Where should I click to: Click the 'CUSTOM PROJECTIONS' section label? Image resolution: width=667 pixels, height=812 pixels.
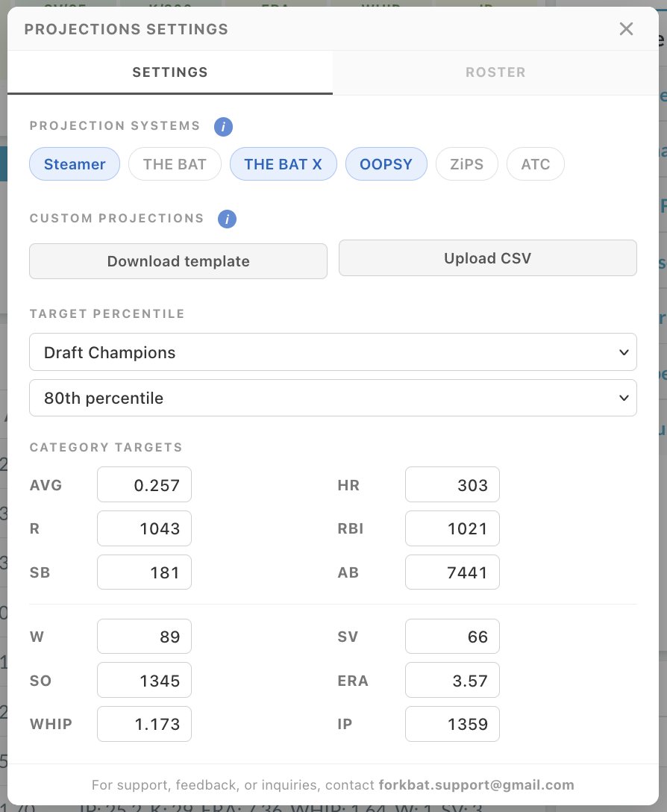tap(116, 219)
